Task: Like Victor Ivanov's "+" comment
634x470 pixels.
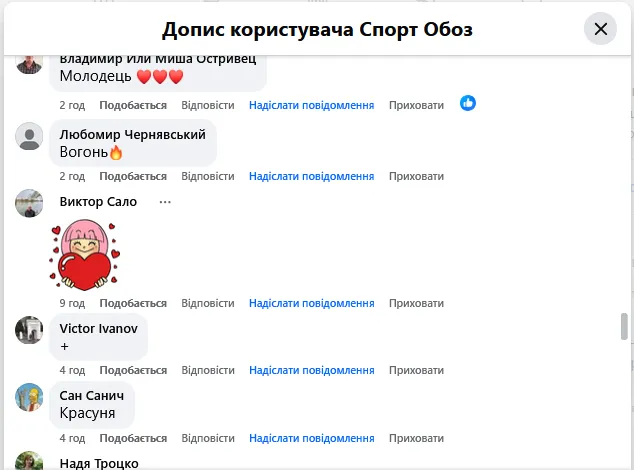Action: click(133, 370)
